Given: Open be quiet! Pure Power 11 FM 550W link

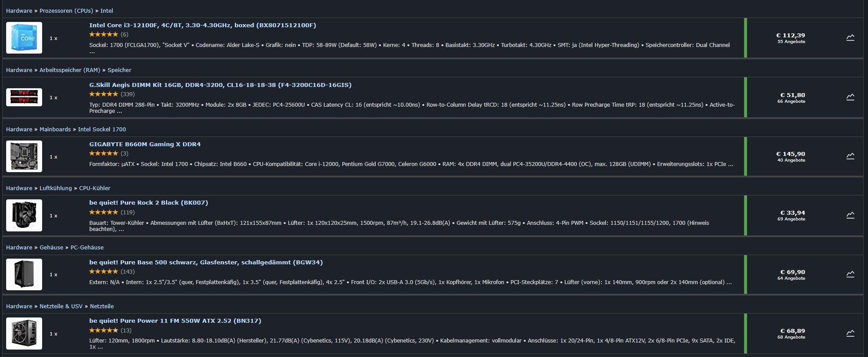Looking at the screenshot, I should point(175,321).
